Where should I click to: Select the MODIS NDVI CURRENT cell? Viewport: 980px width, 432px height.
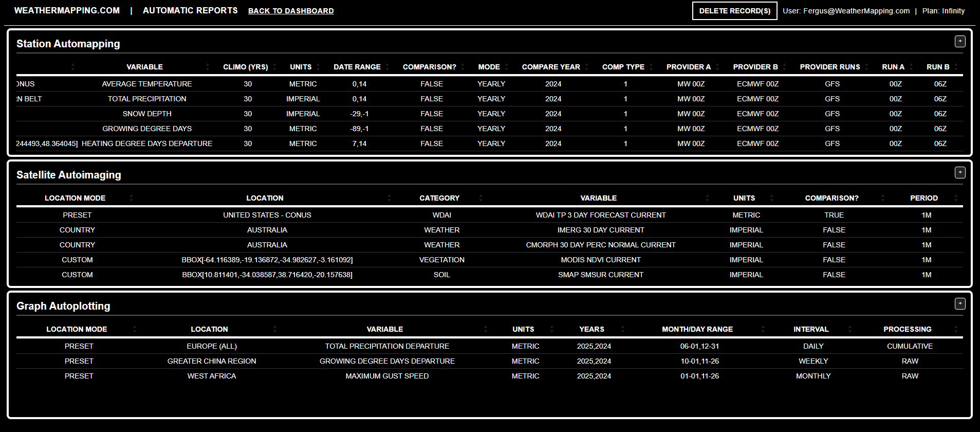pos(601,260)
